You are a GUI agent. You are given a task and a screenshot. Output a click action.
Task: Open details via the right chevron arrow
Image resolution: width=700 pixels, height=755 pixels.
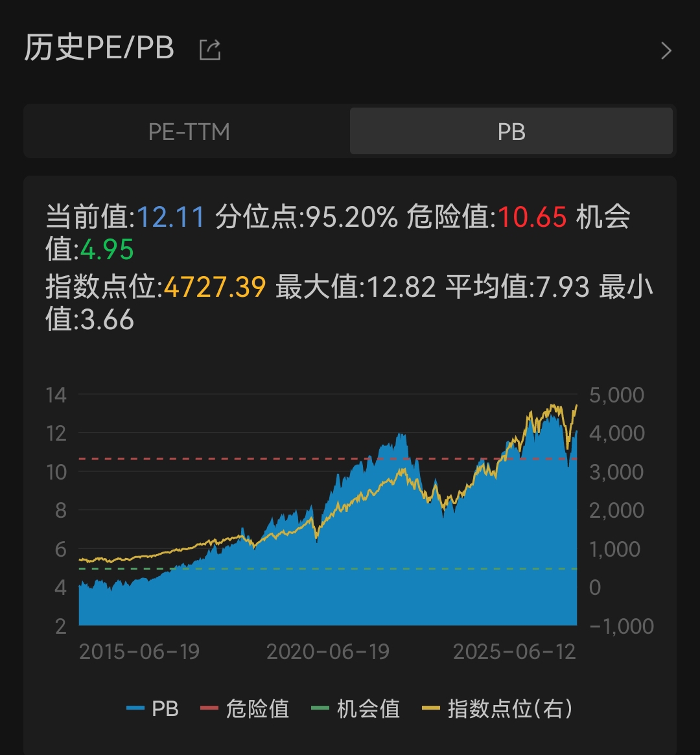point(666,51)
